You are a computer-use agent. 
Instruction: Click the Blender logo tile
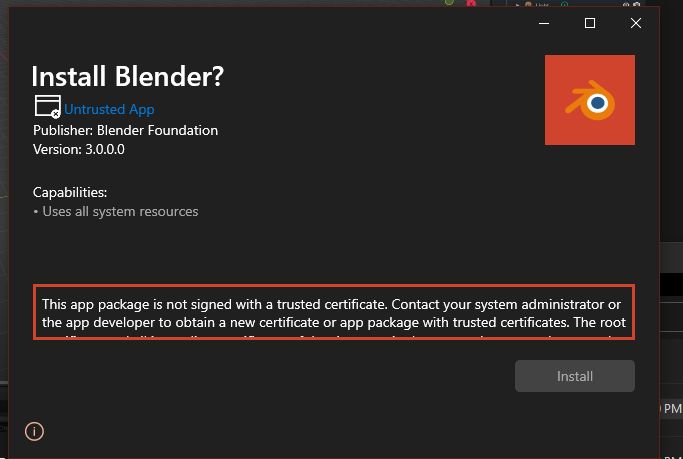tap(590, 100)
